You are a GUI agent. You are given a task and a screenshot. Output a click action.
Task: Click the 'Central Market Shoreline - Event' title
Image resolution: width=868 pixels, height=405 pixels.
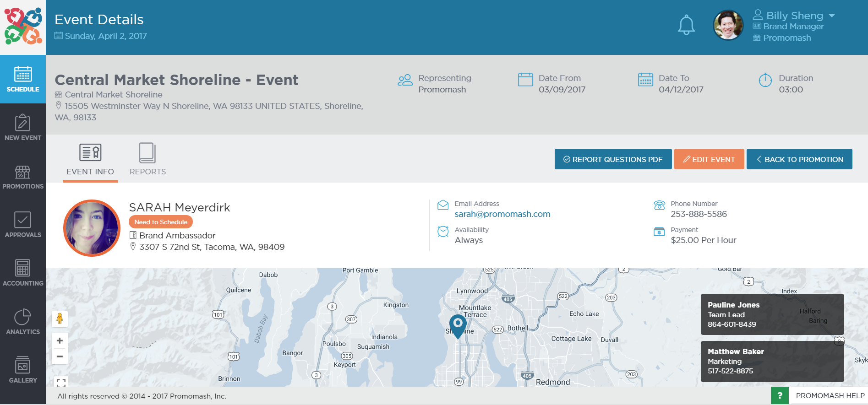[176, 80]
